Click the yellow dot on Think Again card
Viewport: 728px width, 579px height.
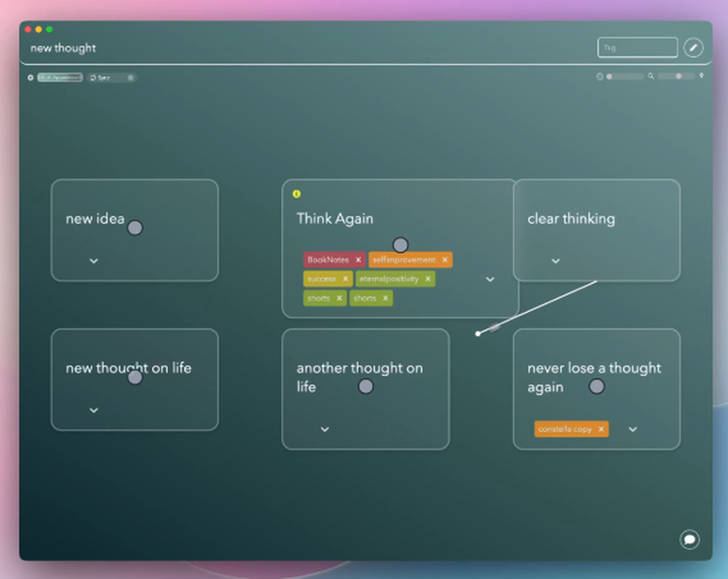tap(297, 194)
